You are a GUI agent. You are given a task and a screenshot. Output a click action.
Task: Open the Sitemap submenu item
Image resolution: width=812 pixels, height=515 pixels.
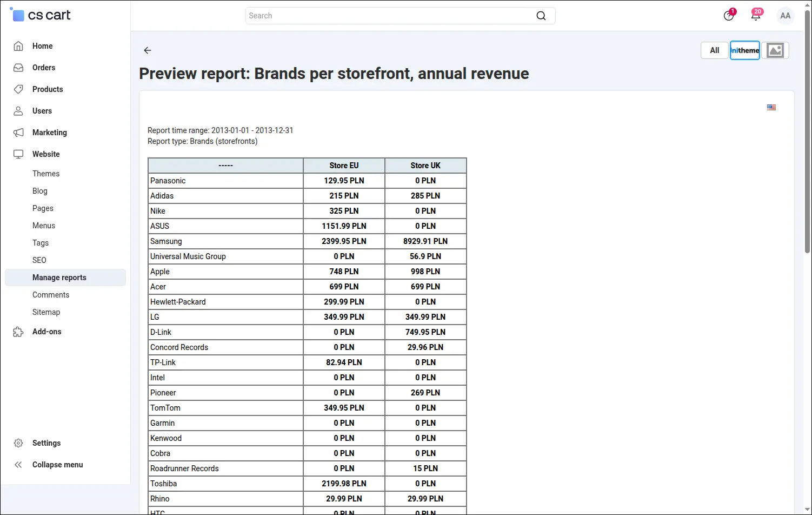[46, 312]
